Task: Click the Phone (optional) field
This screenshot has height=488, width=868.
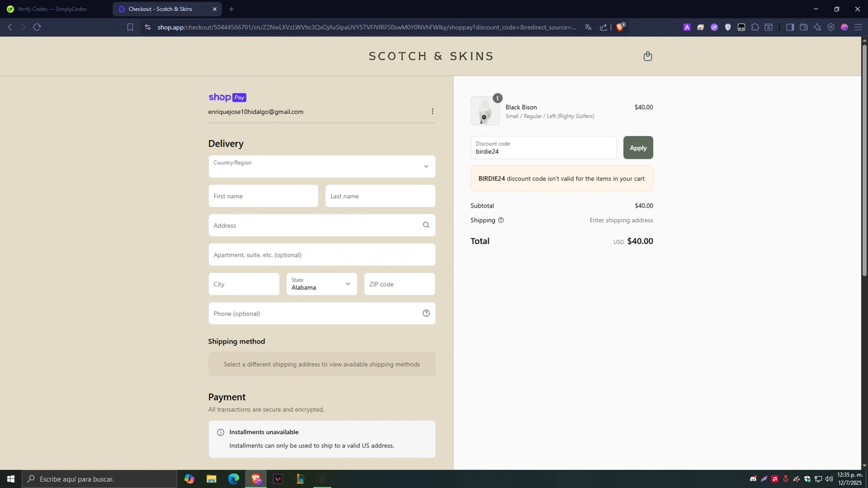Action: tap(322, 313)
